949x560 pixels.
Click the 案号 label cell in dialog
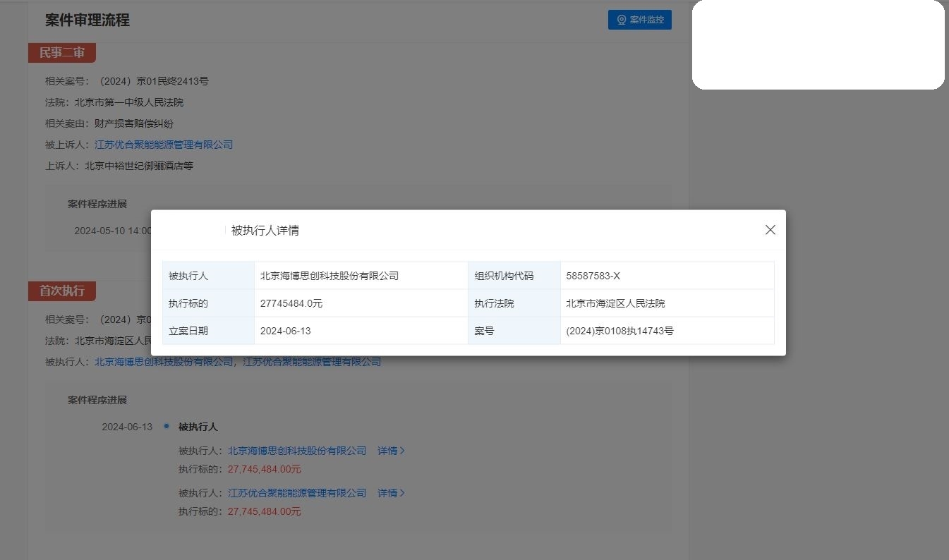(514, 331)
